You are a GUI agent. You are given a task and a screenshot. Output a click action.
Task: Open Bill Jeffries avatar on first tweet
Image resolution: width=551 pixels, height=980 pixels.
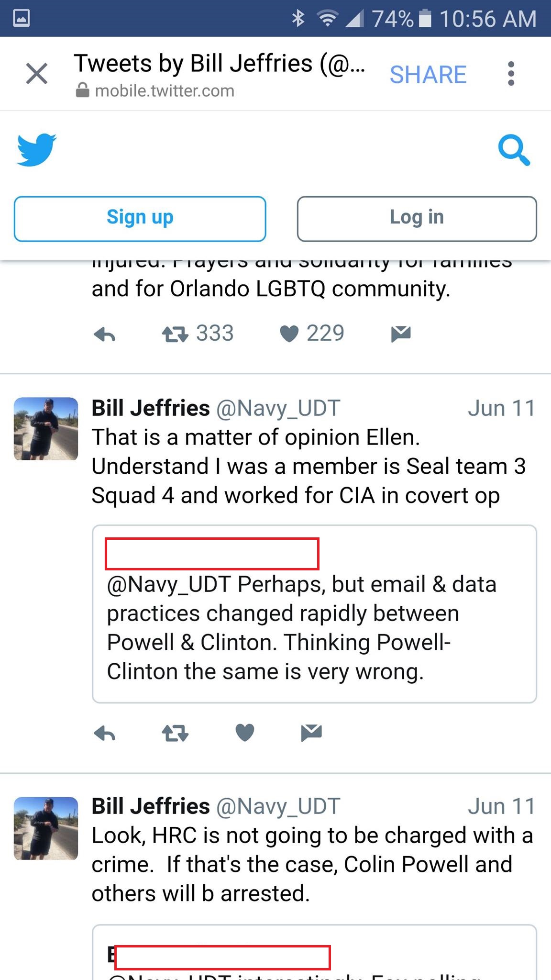pos(46,429)
